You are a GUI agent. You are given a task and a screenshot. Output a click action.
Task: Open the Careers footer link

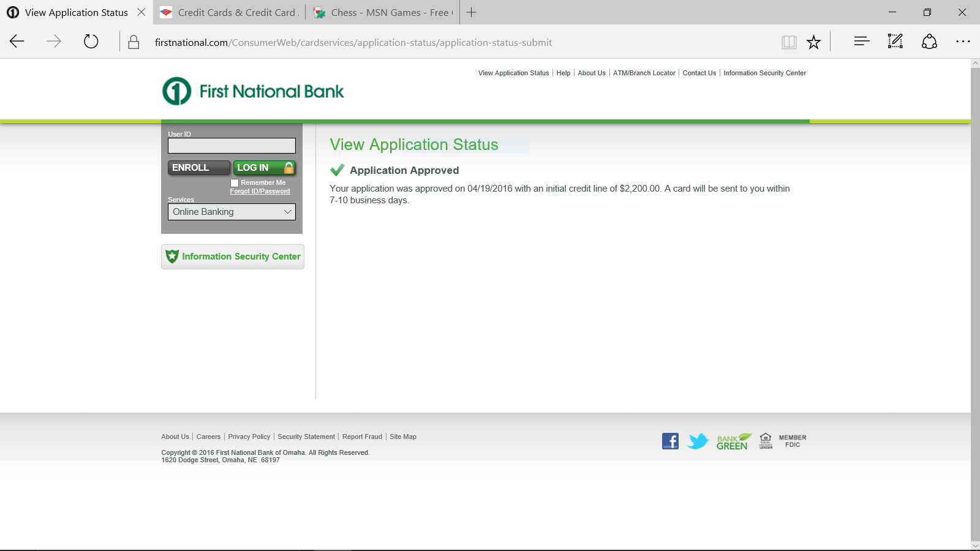point(208,437)
